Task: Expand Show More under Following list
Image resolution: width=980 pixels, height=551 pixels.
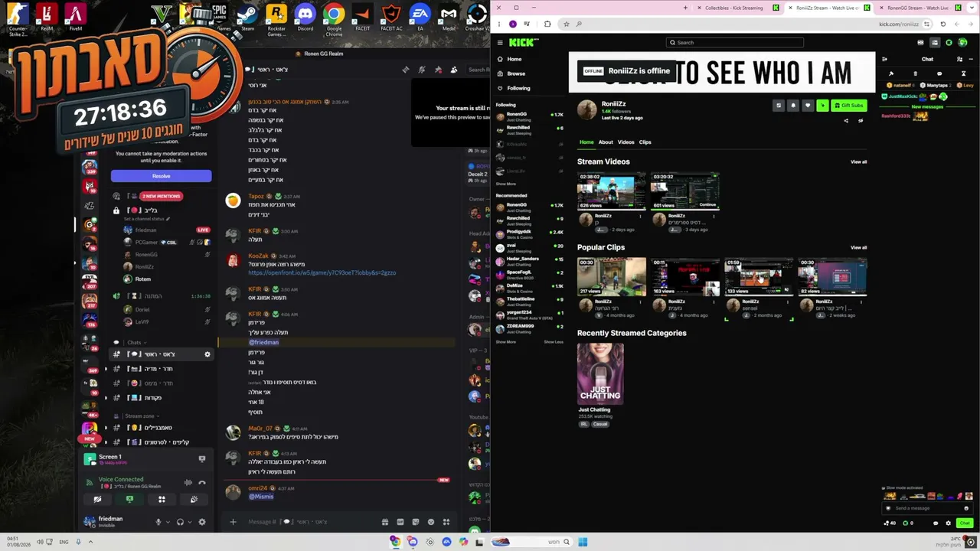Action: pos(506,184)
